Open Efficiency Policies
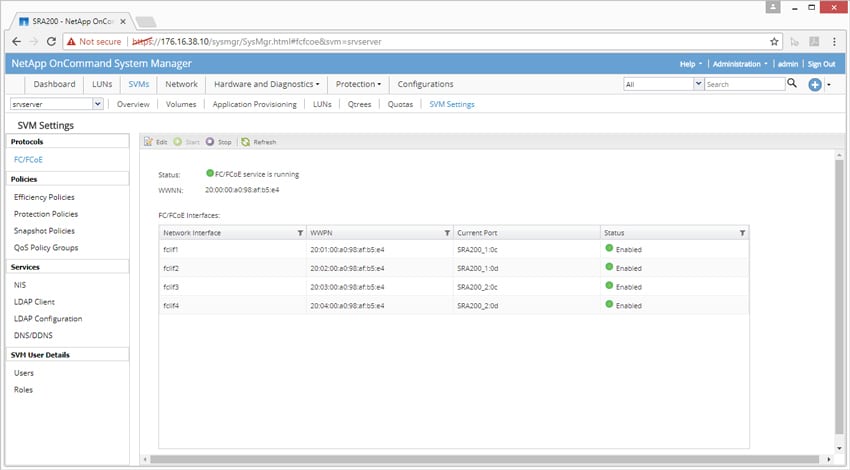Image resolution: width=850 pixels, height=470 pixels. pos(44,197)
